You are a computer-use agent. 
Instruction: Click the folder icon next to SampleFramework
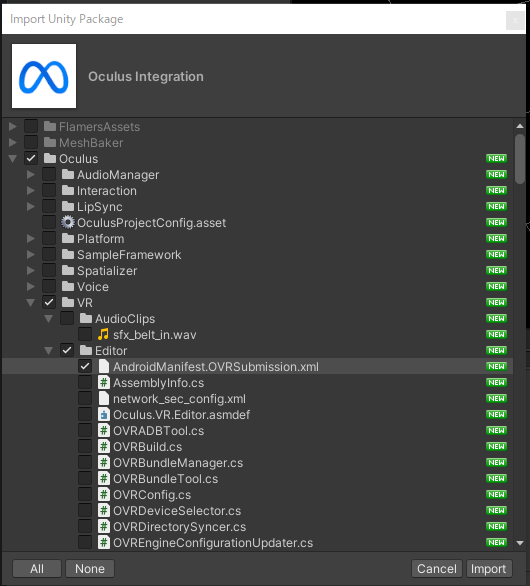[68, 255]
